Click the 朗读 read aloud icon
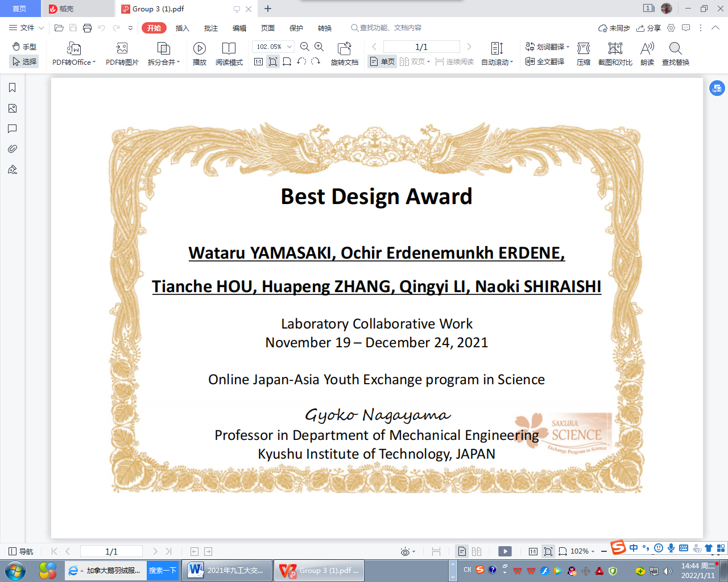 click(x=647, y=49)
